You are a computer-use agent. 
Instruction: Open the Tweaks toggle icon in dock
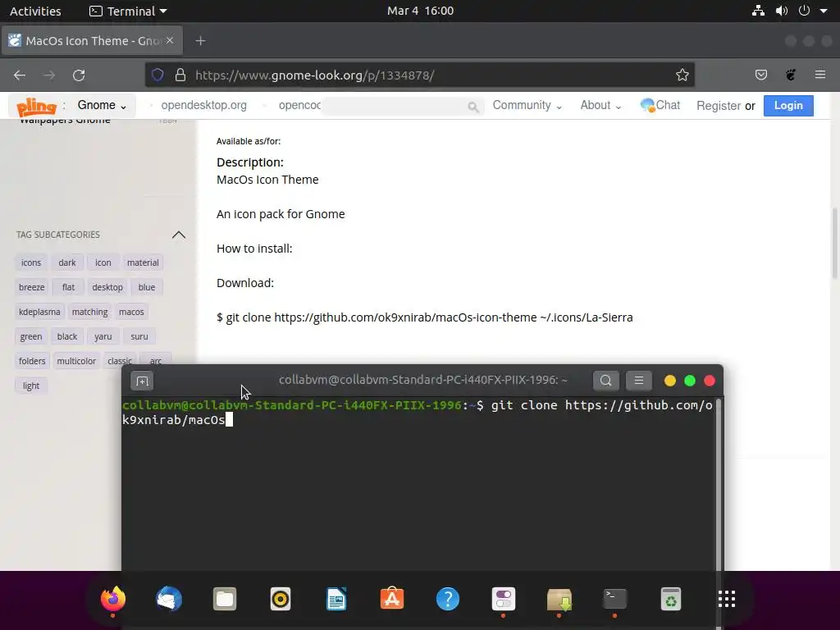[x=504, y=598]
